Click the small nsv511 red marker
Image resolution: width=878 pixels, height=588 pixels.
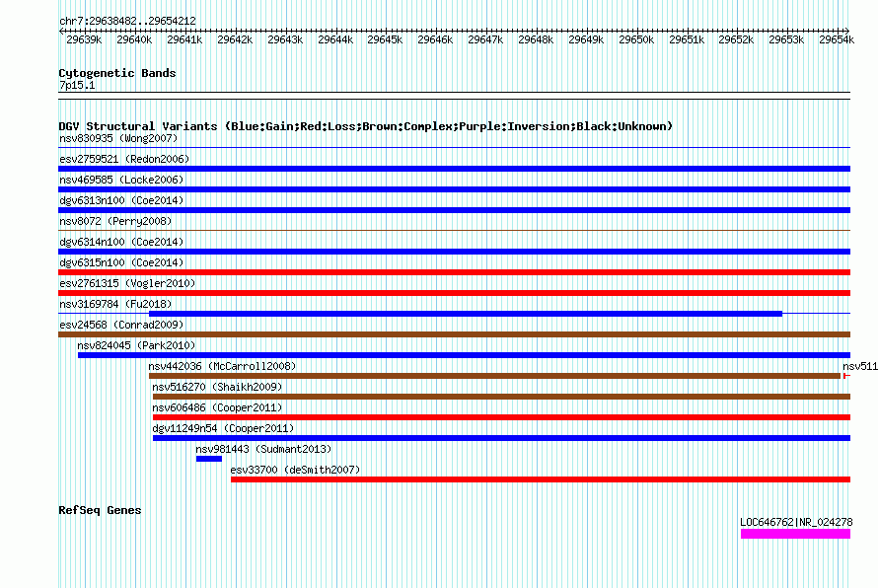846,376
